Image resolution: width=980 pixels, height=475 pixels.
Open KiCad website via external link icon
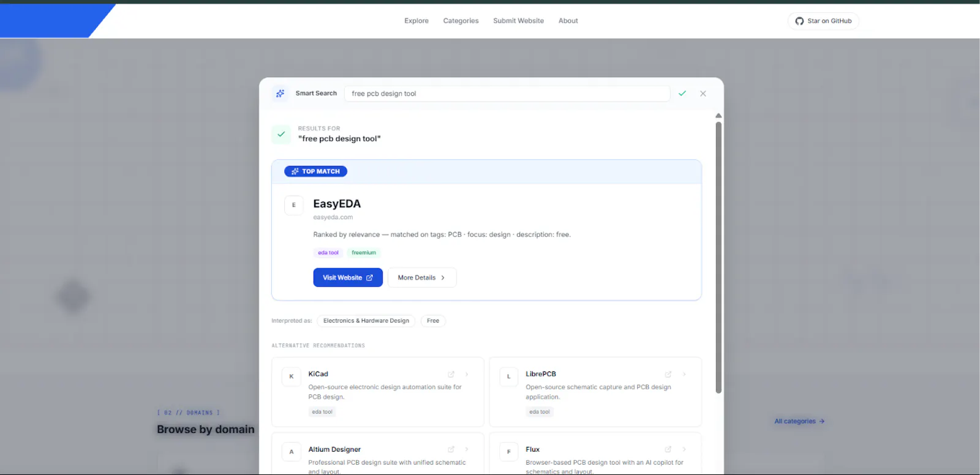coord(451,374)
